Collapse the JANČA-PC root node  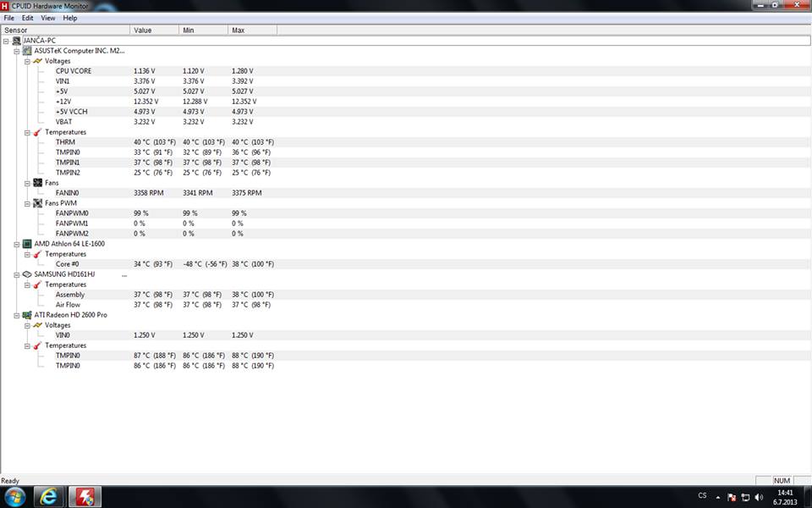pos(6,41)
